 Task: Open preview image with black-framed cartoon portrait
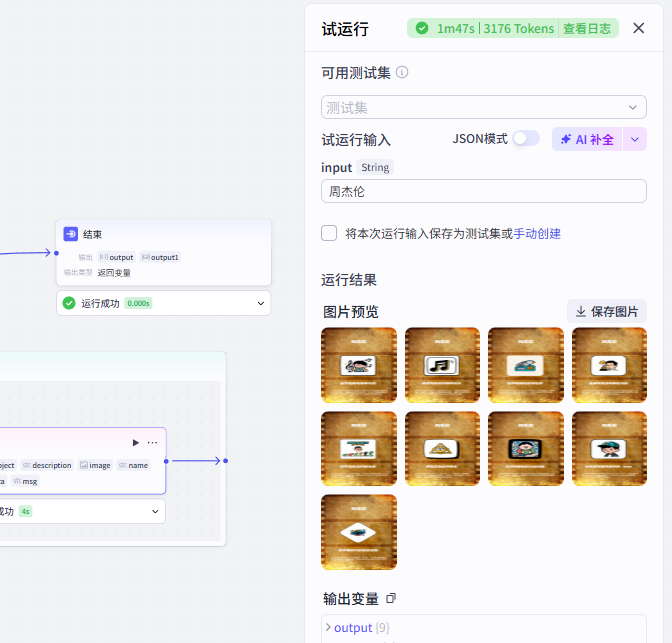coord(526,448)
